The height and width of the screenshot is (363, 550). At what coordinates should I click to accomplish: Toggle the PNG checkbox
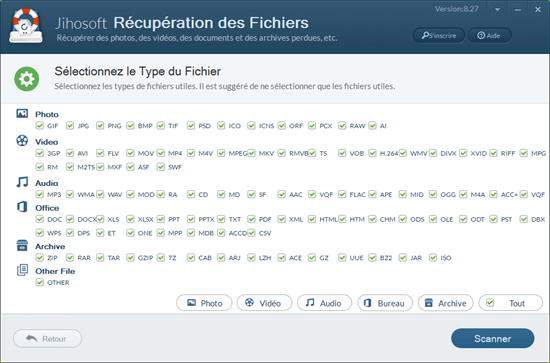tap(100, 126)
